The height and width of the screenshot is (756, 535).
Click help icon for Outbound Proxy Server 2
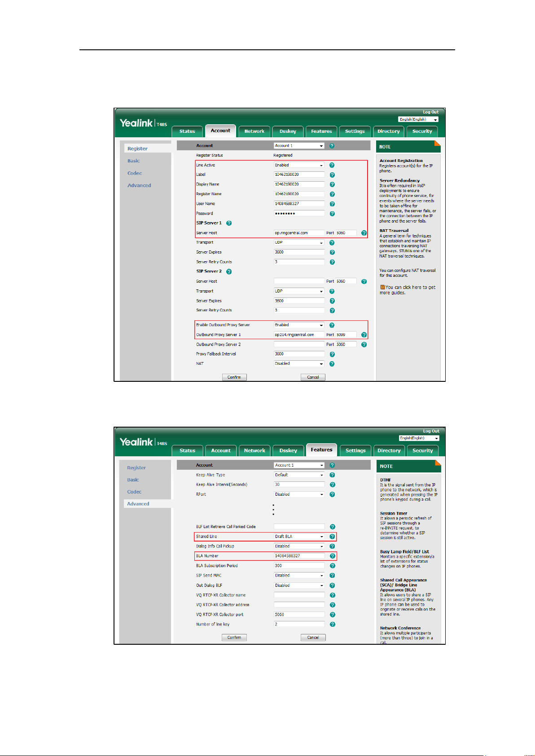(x=364, y=345)
